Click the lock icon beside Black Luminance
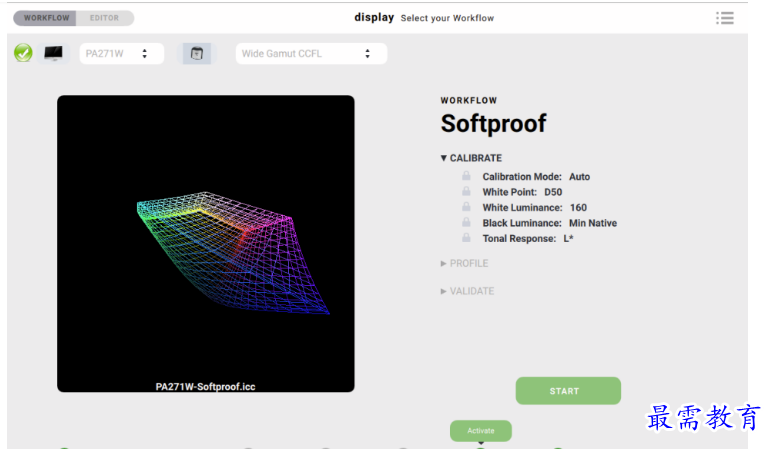The width and height of the screenshot is (769, 449). (x=466, y=222)
